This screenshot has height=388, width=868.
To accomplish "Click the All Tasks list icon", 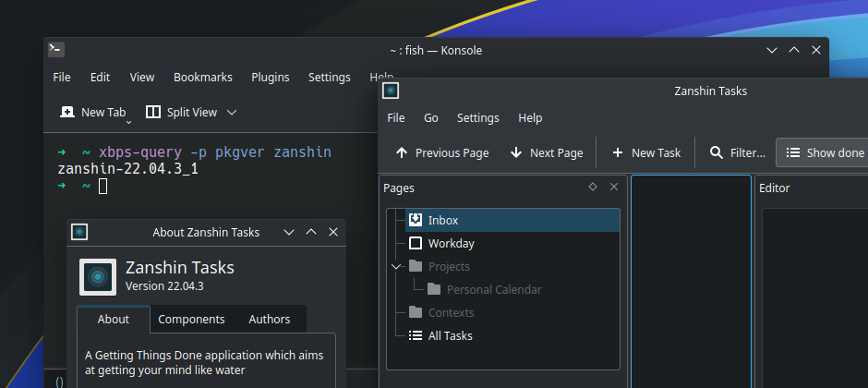I will pos(416,336).
